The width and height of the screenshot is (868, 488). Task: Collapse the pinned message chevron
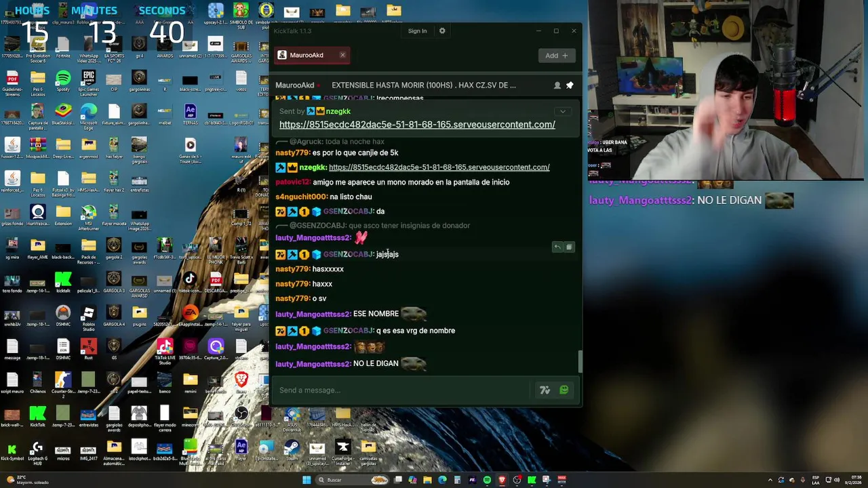point(562,111)
